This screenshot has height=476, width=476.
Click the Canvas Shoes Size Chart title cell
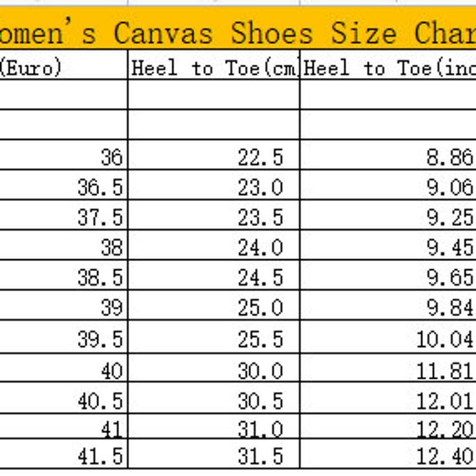[238, 32]
